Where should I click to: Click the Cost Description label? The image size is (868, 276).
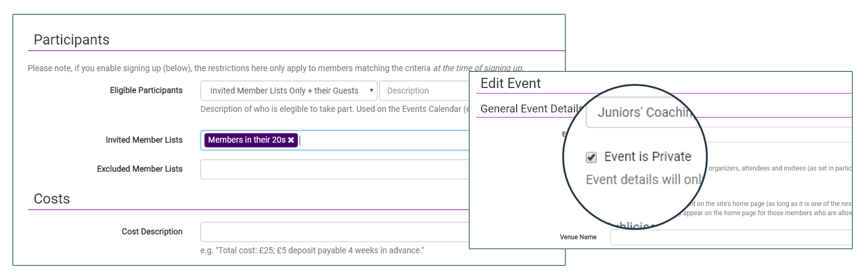[152, 232]
